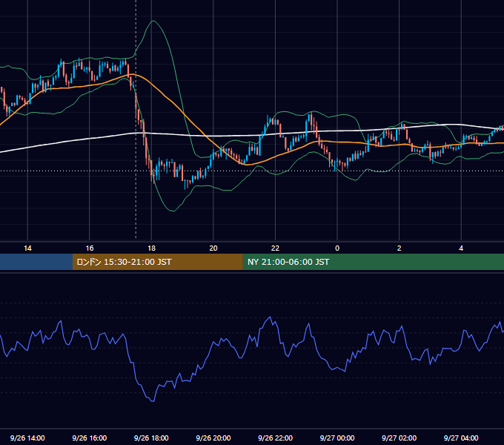Image resolution: width=504 pixels, height=445 pixels.
Task: Click the hour label 16 on upper axis
Action: 90,248
